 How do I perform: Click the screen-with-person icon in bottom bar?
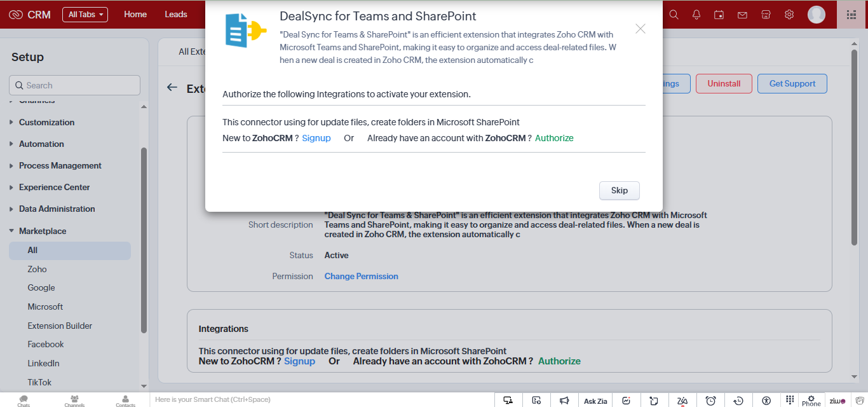pyautogui.click(x=508, y=400)
